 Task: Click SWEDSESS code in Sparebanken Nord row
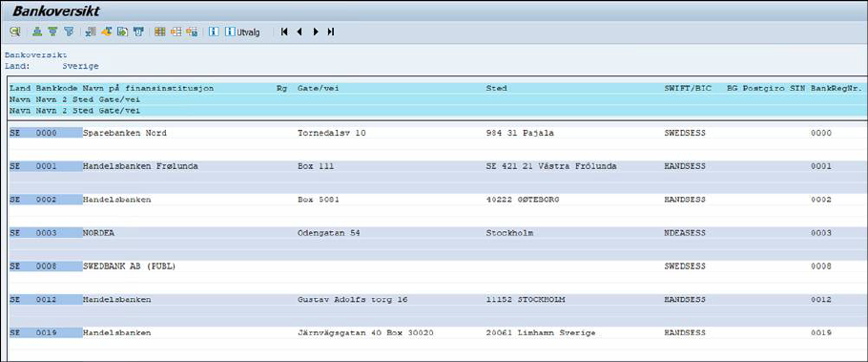685,133
